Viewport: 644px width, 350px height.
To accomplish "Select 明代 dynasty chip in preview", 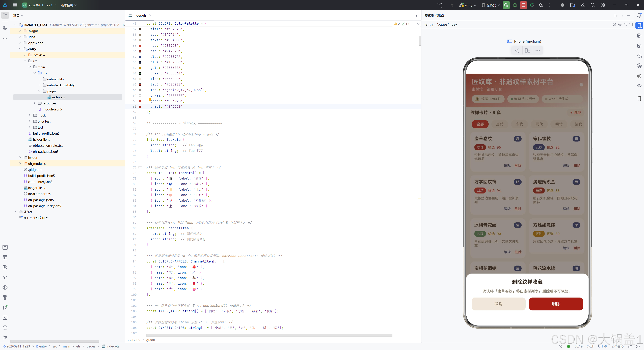I will click(559, 124).
